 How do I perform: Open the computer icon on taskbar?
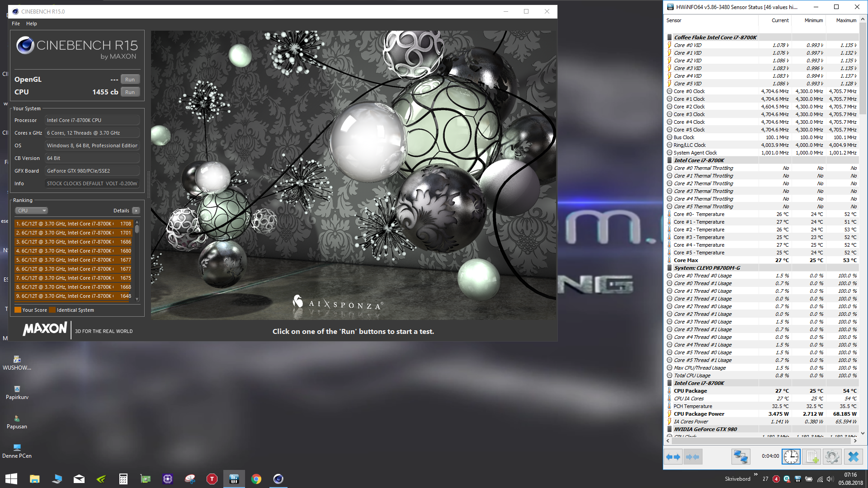(x=57, y=479)
